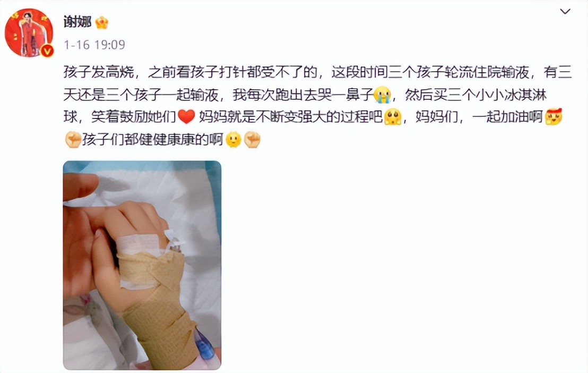This screenshot has width=588, height=373.
Task: Click the final fist emoji ending the post
Action: click(x=252, y=140)
